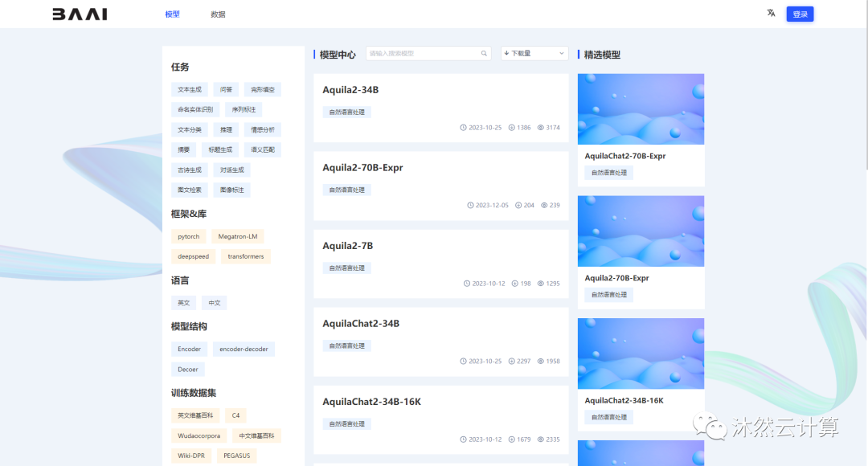Click the clock icon on Aquila2-70B-Expr card

click(x=470, y=206)
